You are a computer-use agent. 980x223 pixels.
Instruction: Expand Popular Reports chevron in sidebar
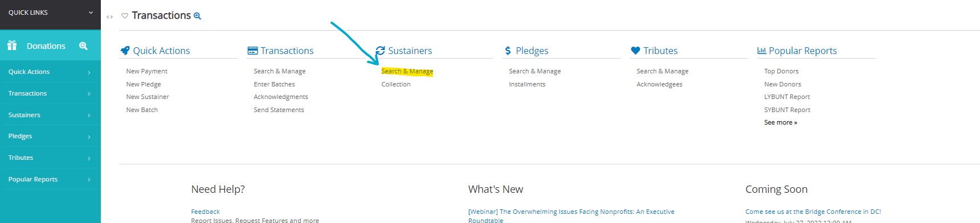tap(89, 180)
